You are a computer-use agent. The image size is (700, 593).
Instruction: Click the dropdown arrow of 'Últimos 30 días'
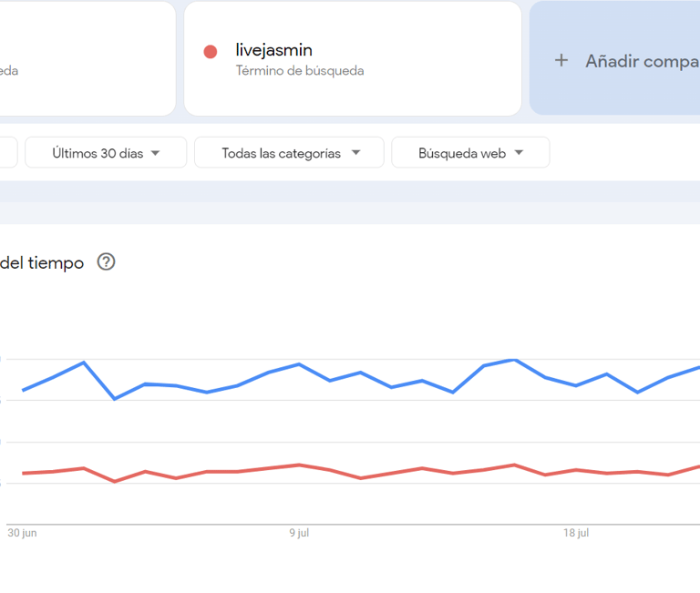155,153
